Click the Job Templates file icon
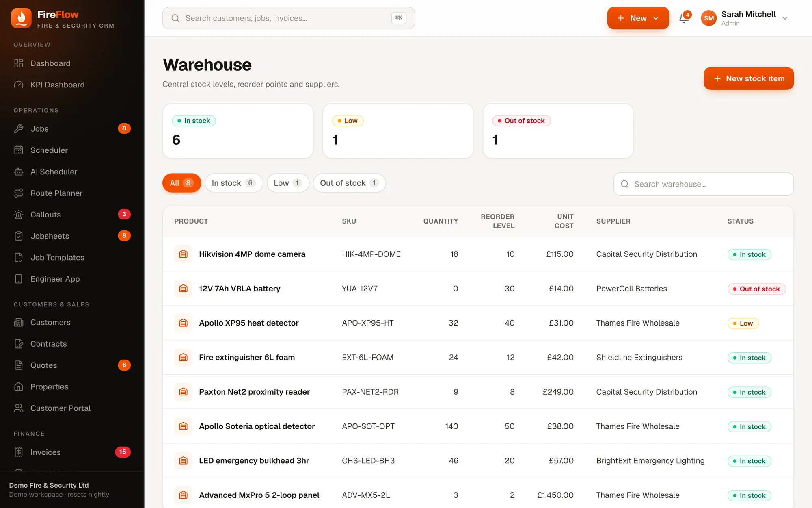812x508 pixels. (x=19, y=258)
